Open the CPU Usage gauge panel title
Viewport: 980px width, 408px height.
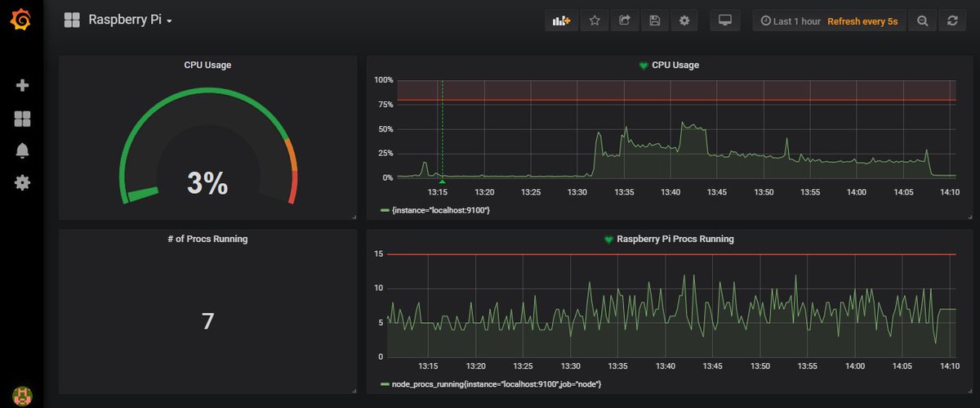click(x=207, y=65)
